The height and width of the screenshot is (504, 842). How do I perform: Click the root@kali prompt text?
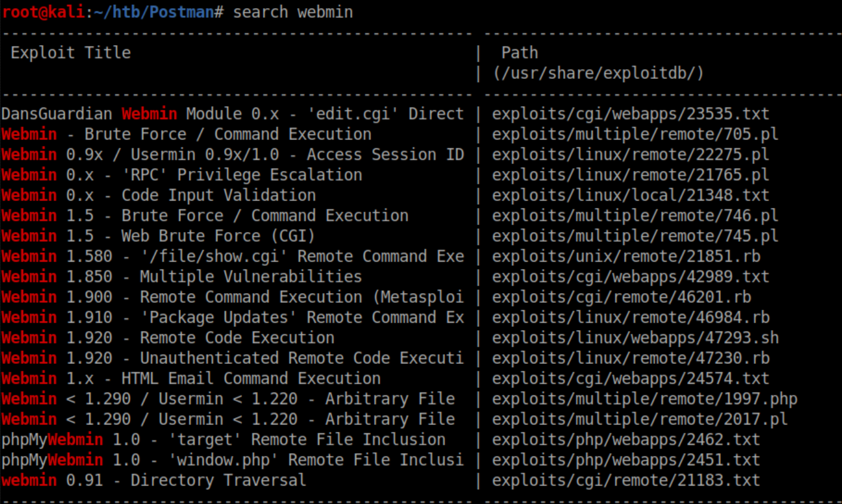[x=43, y=12]
